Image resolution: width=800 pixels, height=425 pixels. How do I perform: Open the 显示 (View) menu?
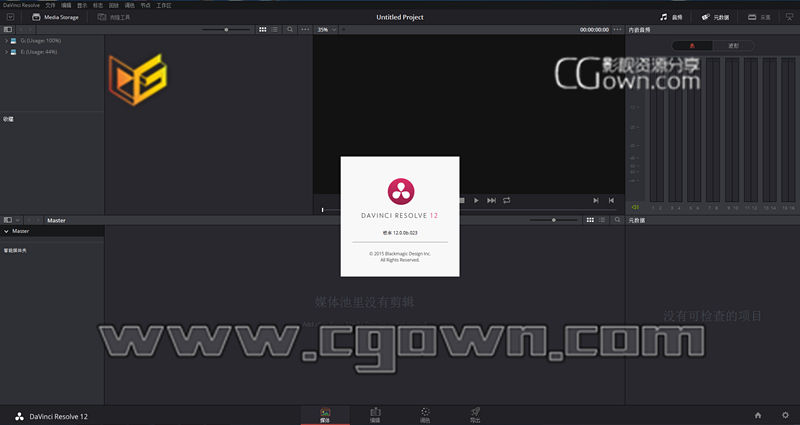[x=82, y=5]
